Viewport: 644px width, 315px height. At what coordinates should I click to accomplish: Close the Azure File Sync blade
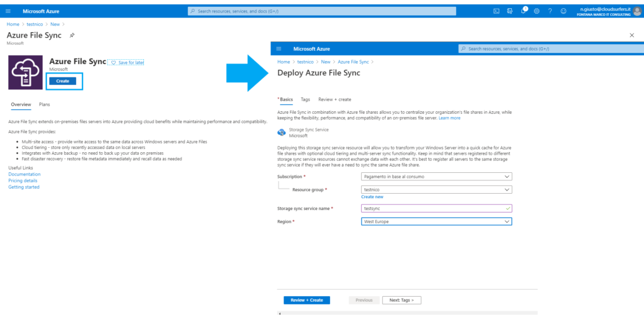pos(631,35)
